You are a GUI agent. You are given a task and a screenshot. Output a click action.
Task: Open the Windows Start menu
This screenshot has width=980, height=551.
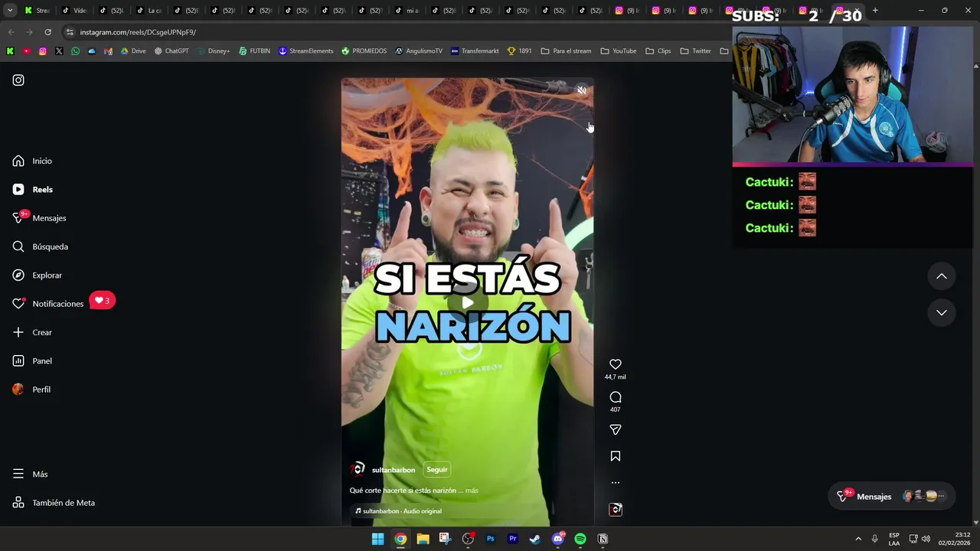[377, 539]
